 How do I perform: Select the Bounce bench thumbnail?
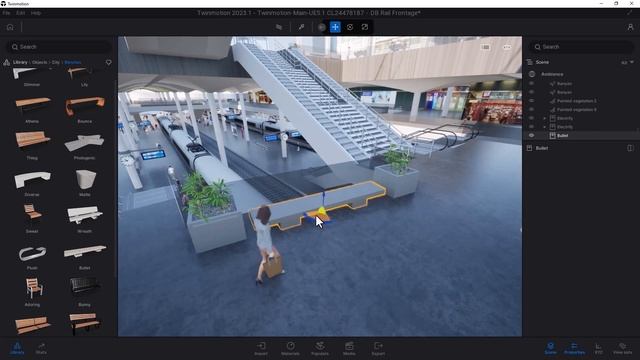[x=84, y=105]
